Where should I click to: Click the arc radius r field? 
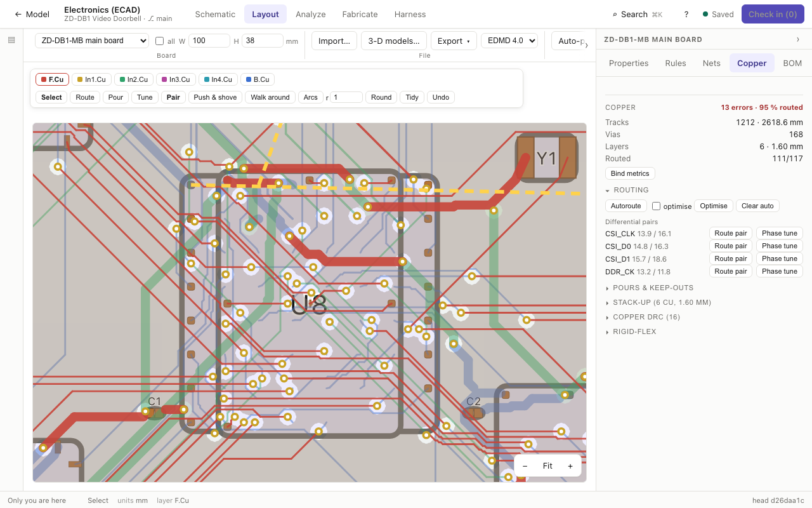click(346, 97)
